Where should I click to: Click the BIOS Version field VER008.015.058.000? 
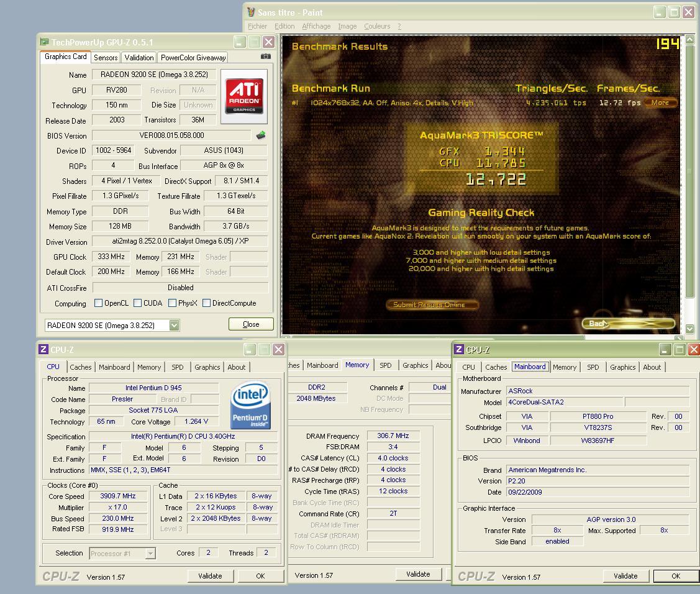(x=172, y=135)
